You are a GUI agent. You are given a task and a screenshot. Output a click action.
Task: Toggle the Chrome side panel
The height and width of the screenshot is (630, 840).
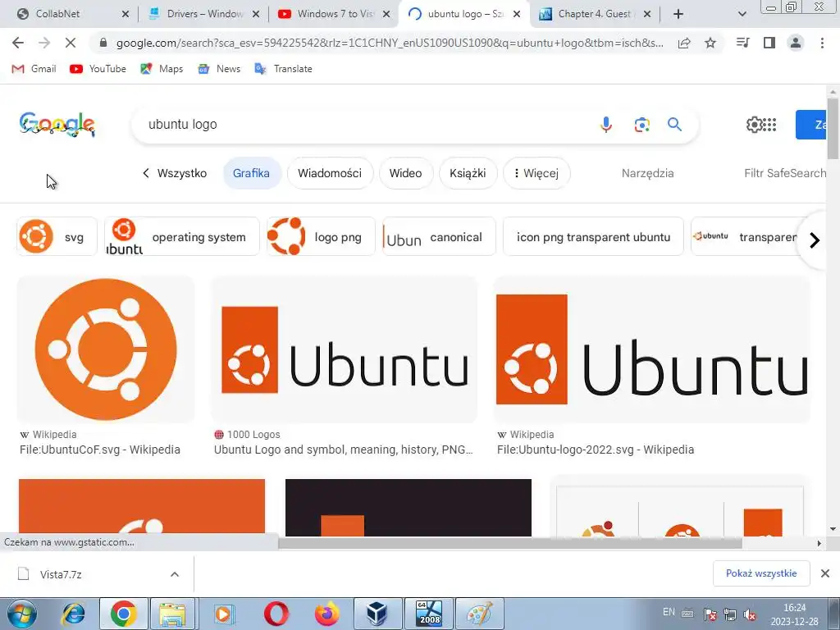769,43
